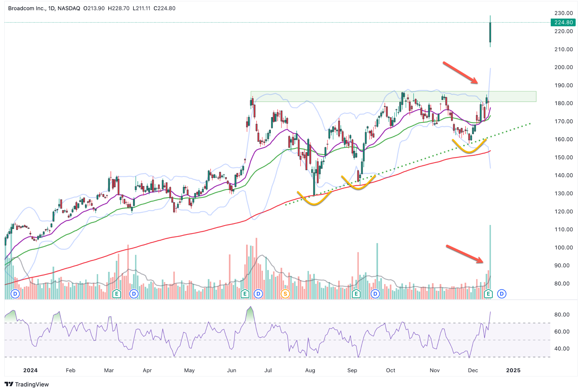Select the dividend marker in September
This screenshot has width=582, height=392.
pyautogui.click(x=375, y=294)
